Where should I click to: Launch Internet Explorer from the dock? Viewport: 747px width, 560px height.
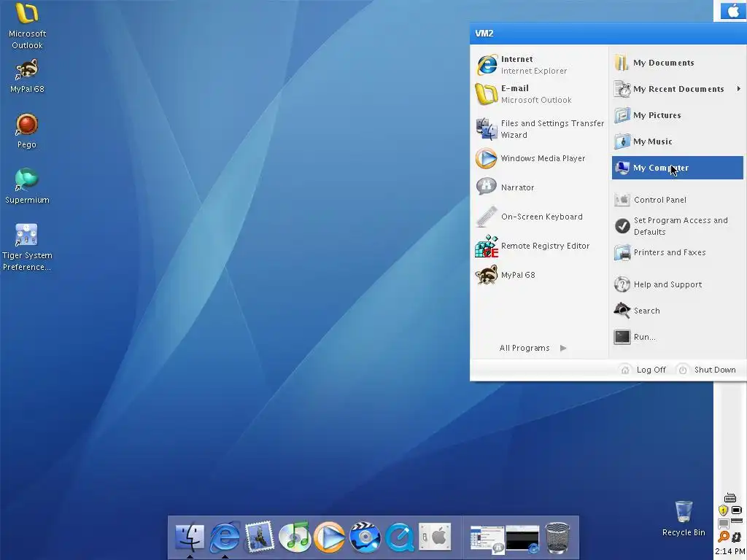(x=225, y=537)
